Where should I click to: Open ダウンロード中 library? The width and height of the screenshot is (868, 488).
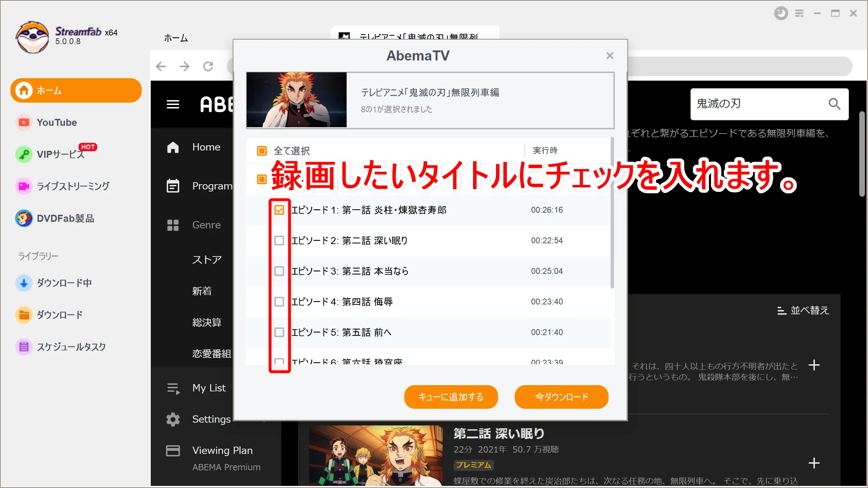[64, 283]
